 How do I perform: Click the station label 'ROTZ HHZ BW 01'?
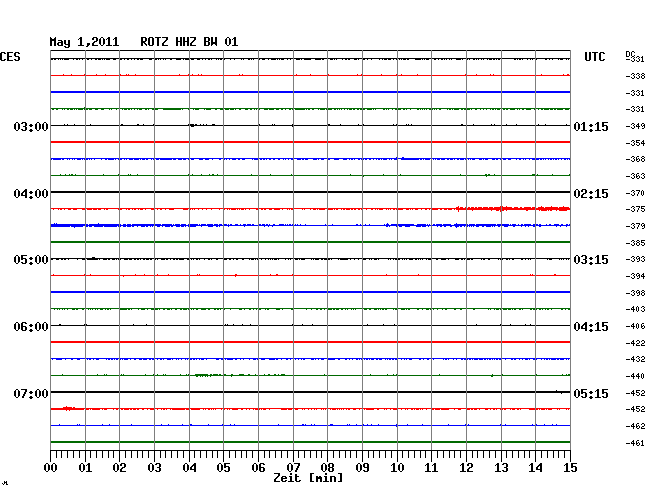[189, 42]
